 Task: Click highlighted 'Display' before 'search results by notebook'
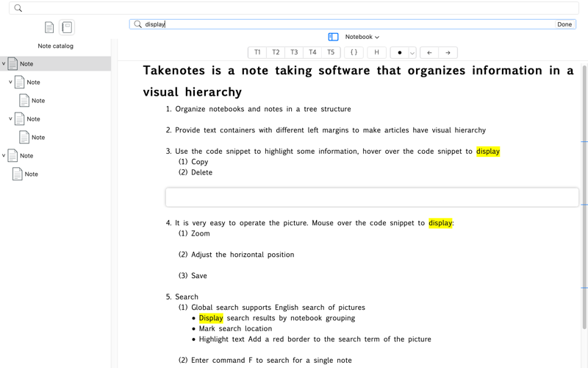coord(211,318)
